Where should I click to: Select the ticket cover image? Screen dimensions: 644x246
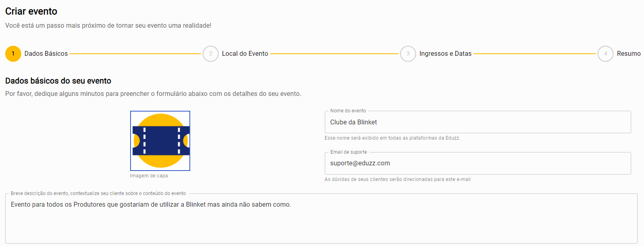coord(160,141)
